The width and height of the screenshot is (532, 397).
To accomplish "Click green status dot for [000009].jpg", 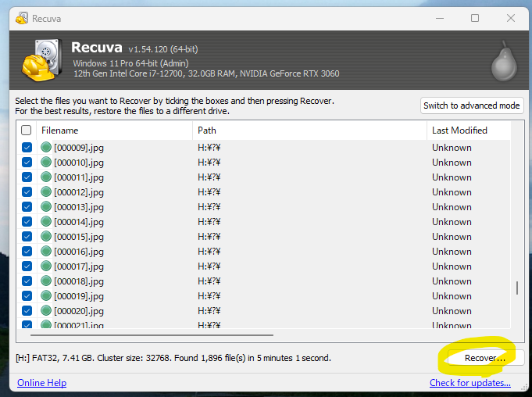I will point(46,147).
